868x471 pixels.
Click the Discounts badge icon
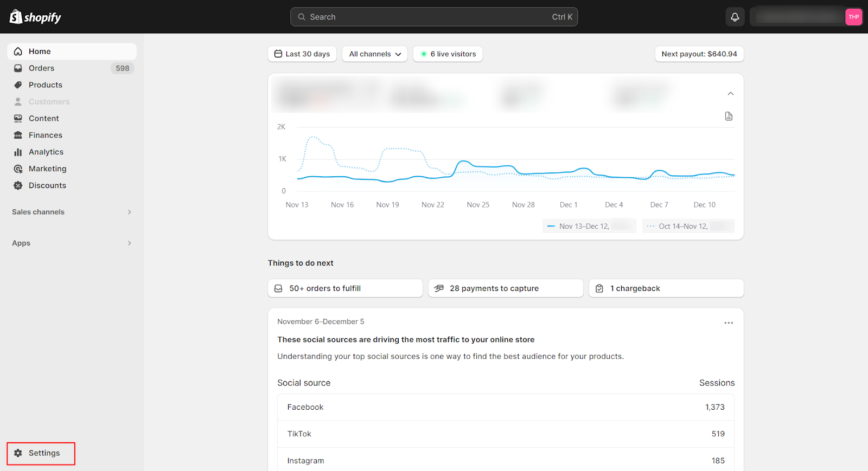coord(18,185)
